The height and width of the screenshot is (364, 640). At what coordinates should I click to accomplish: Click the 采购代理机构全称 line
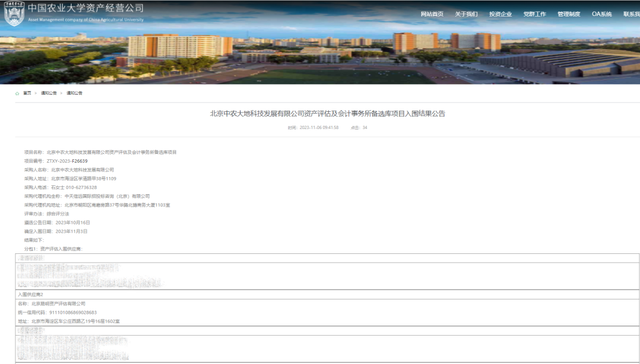[87, 197]
